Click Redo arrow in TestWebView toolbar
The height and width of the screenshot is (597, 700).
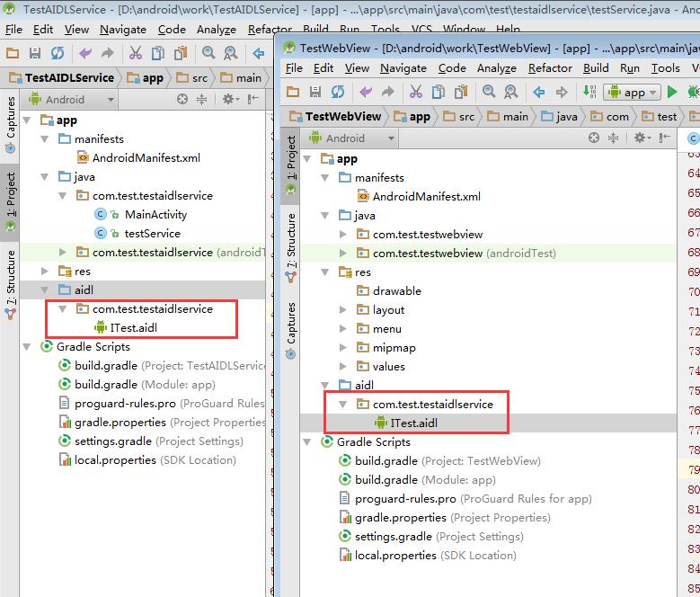pos(387,93)
